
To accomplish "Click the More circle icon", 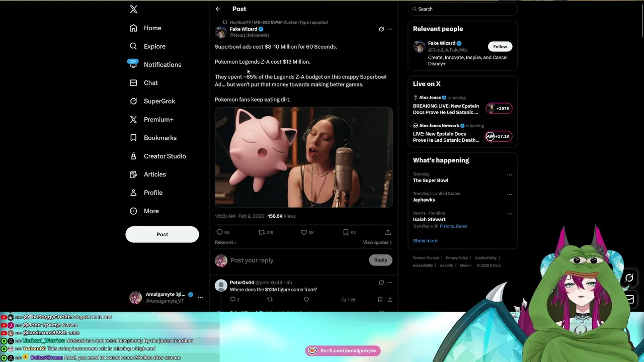I will click(x=133, y=211).
